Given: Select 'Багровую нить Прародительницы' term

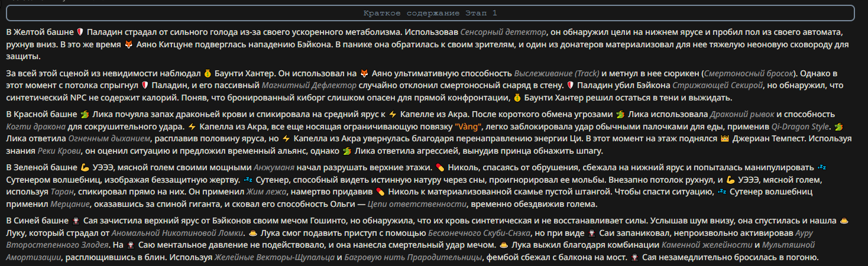Looking at the screenshot, I should click(413, 257).
